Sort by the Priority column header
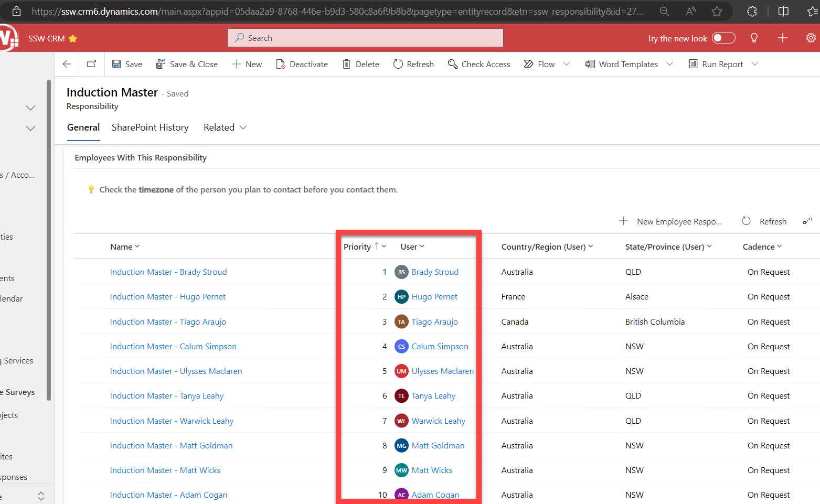This screenshot has height=504, width=820. (358, 246)
